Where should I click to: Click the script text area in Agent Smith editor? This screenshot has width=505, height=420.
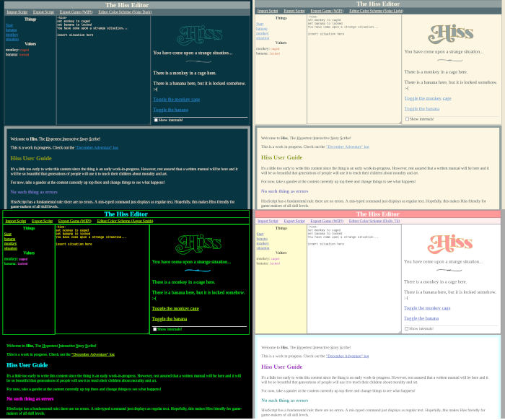(102, 279)
